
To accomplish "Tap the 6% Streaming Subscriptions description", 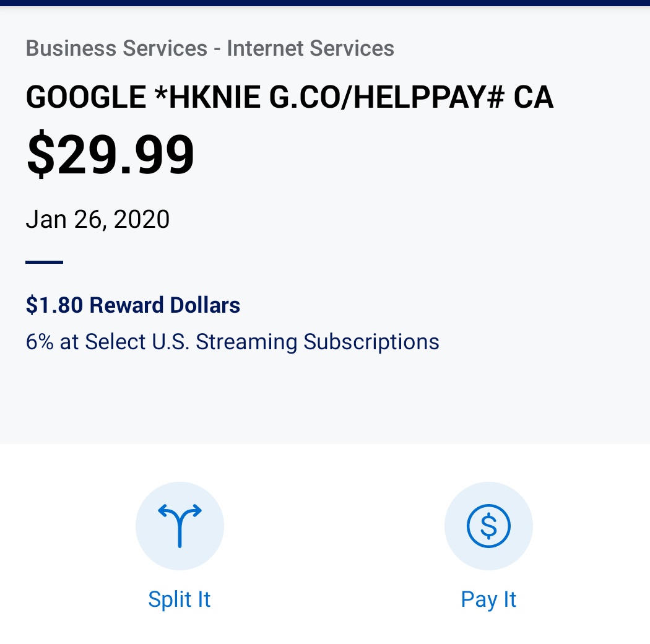I will [x=232, y=342].
